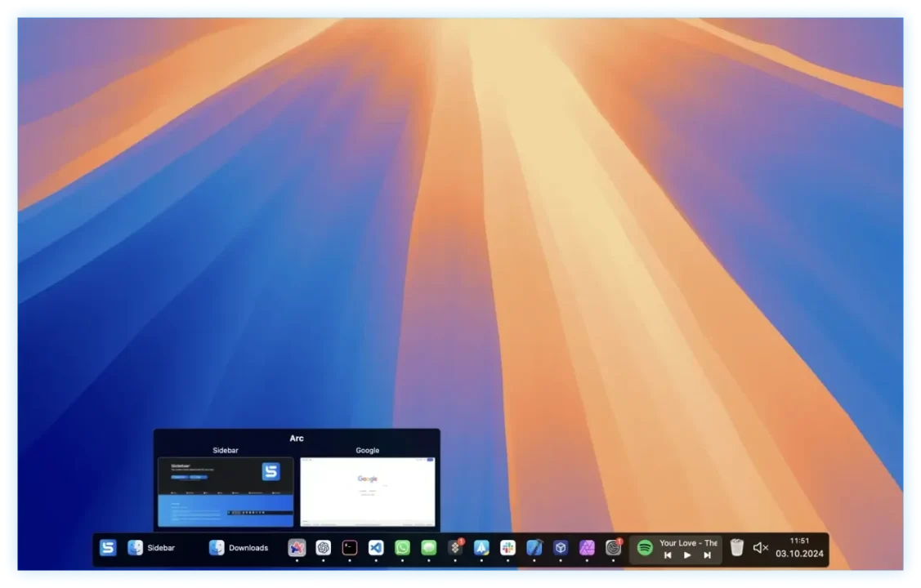Click the gray badged icon left of Spotify

click(614, 547)
